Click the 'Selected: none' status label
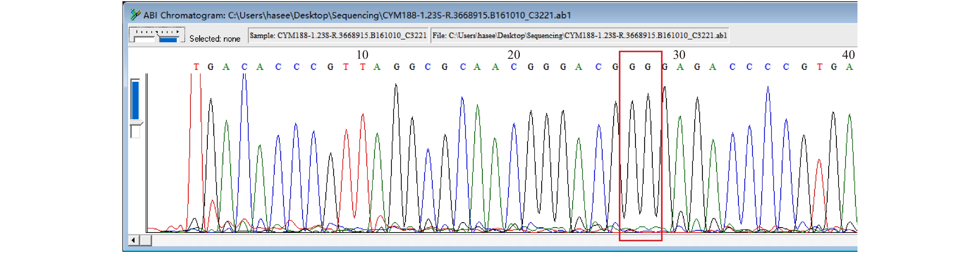The height and width of the screenshot is (253, 980). click(215, 38)
